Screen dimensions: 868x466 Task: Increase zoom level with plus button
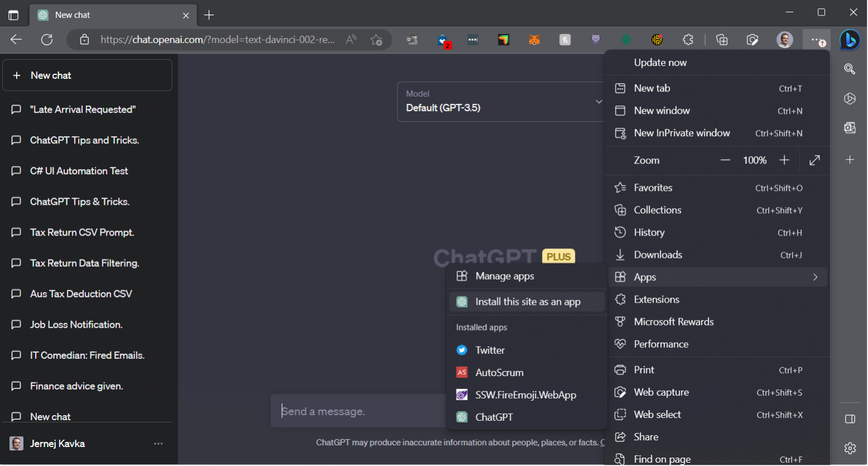(x=784, y=160)
